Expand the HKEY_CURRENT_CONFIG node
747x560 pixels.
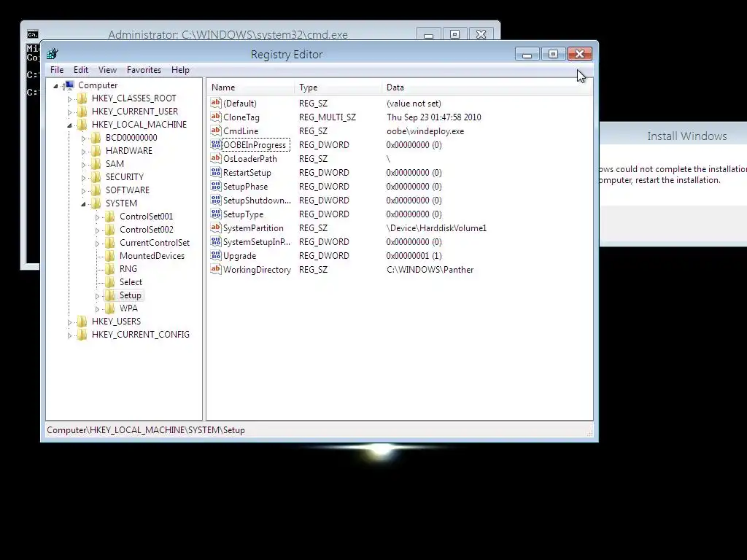[69, 335]
